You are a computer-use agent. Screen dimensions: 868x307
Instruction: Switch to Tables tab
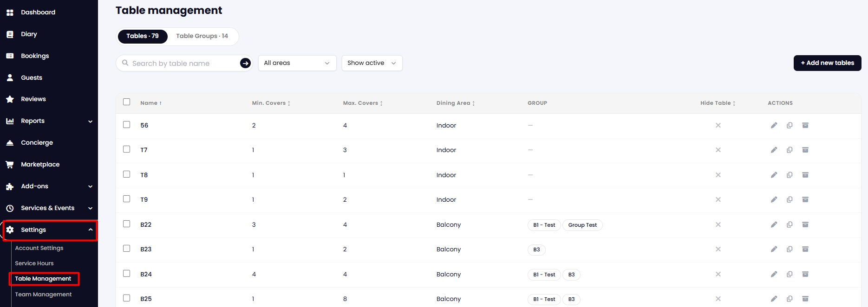pos(143,36)
